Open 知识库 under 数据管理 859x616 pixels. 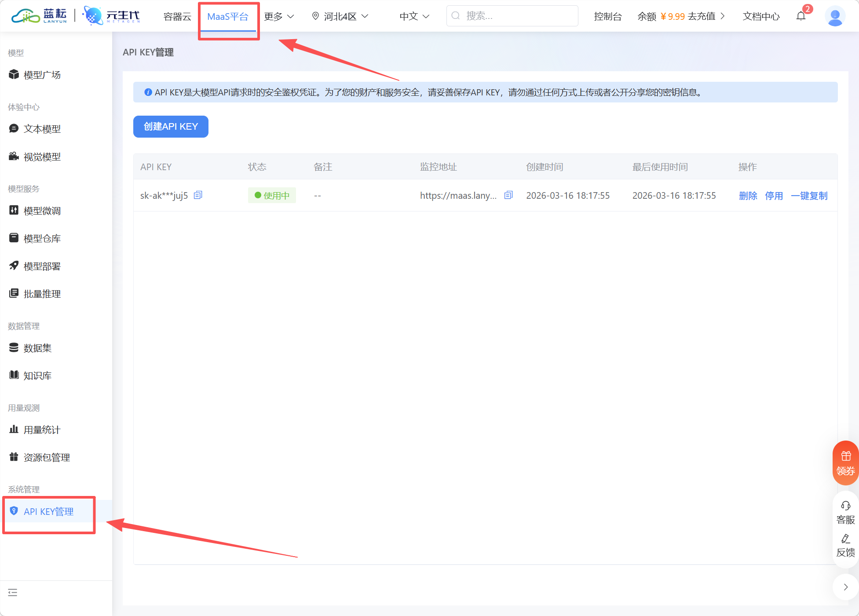tap(37, 375)
